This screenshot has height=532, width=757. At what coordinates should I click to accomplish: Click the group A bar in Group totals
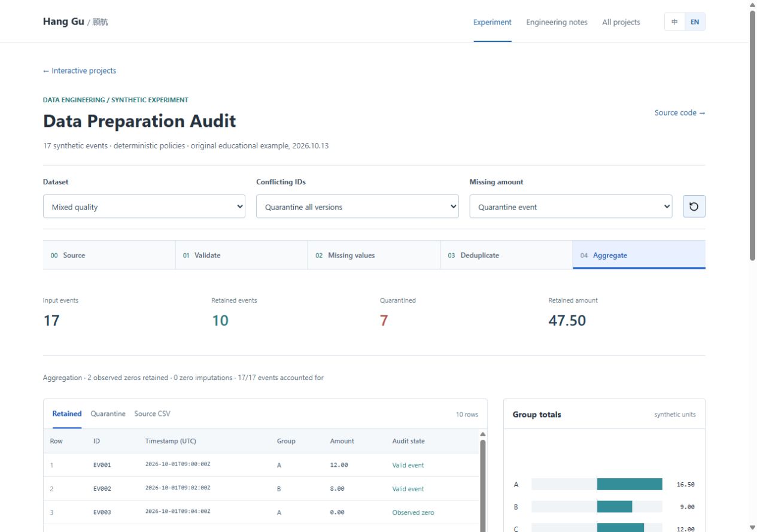click(630, 484)
